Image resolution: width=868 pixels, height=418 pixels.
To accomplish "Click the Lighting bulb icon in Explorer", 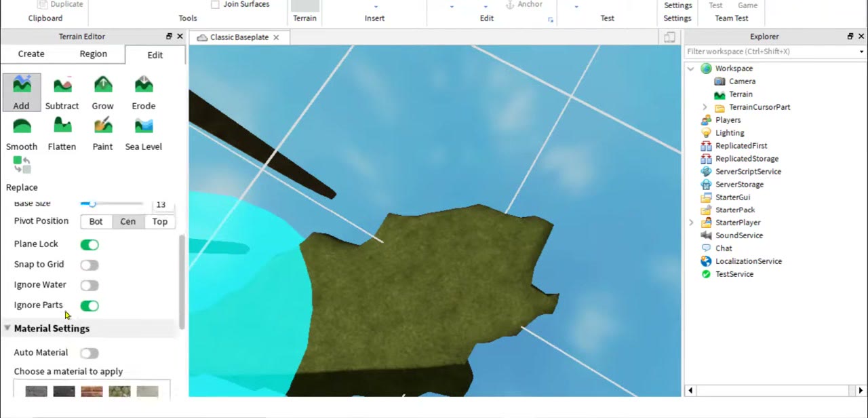I will point(706,133).
